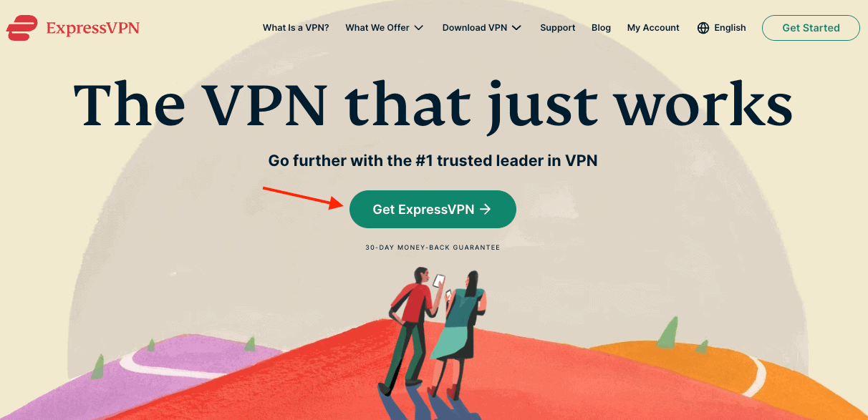Open My Account
868x420 pixels.
click(653, 28)
